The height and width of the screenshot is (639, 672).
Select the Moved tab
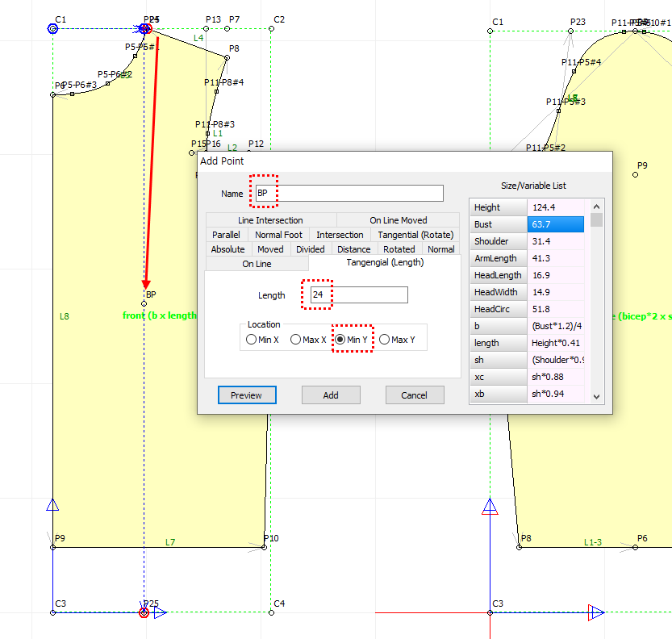click(270, 249)
